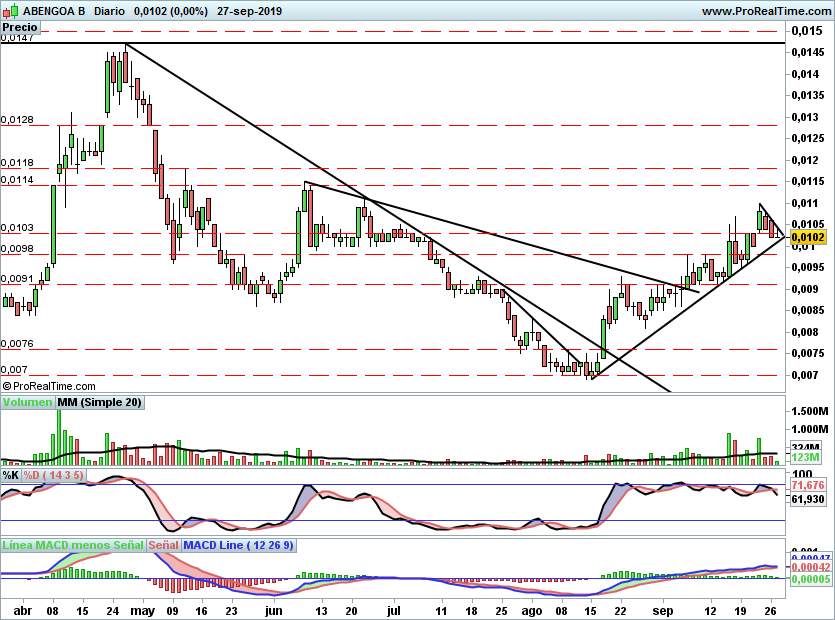Click the 0,0098 level label

click(17, 248)
